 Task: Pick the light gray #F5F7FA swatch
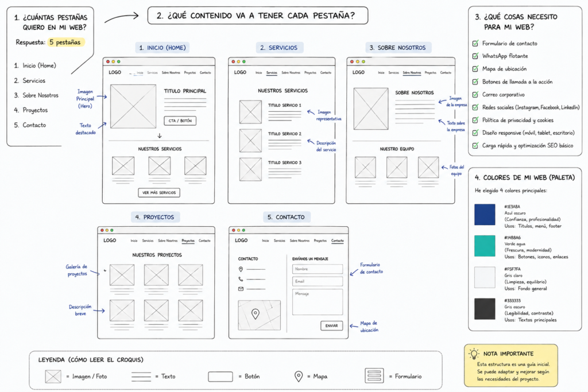[485, 277]
